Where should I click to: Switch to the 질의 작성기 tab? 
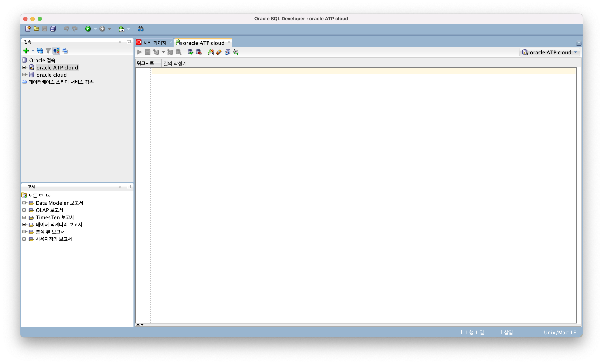[x=175, y=63]
